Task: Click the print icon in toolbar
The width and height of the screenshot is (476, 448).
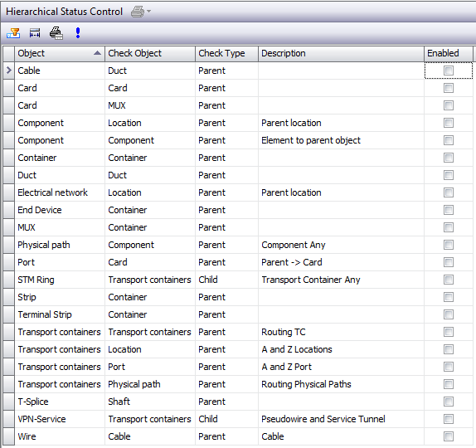Action: pyautogui.click(x=56, y=33)
